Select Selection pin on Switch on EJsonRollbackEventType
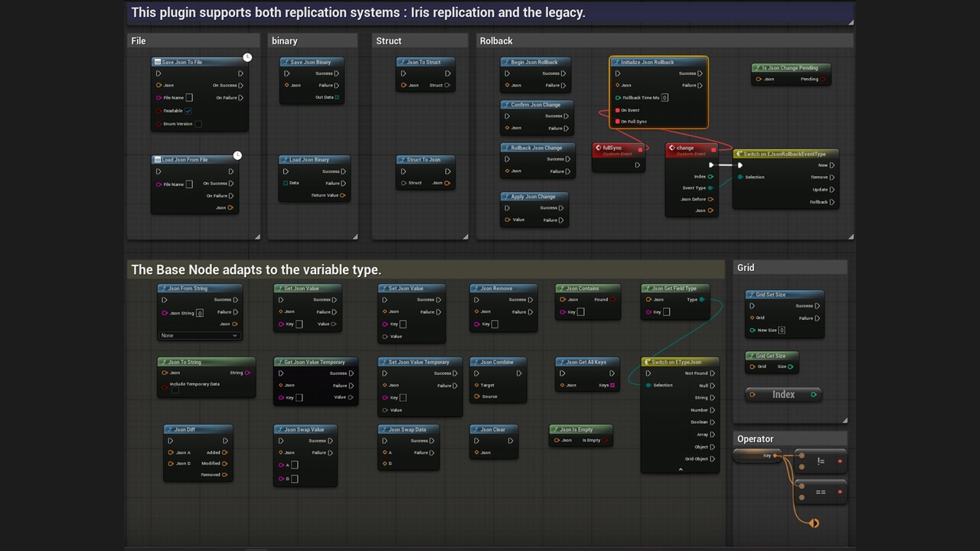 point(740,177)
